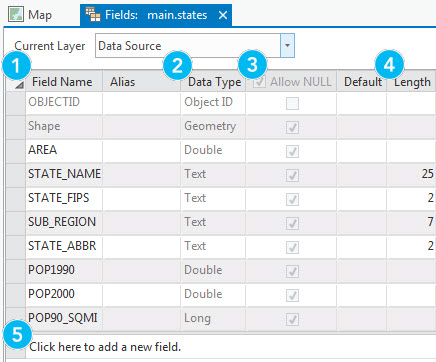Click the Map tab icon

tap(16, 15)
